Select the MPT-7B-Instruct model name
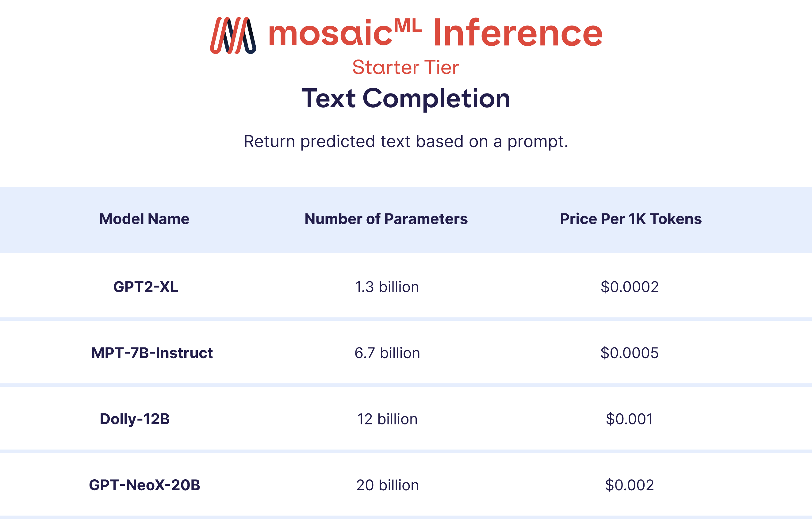The image size is (812, 525). tap(152, 353)
